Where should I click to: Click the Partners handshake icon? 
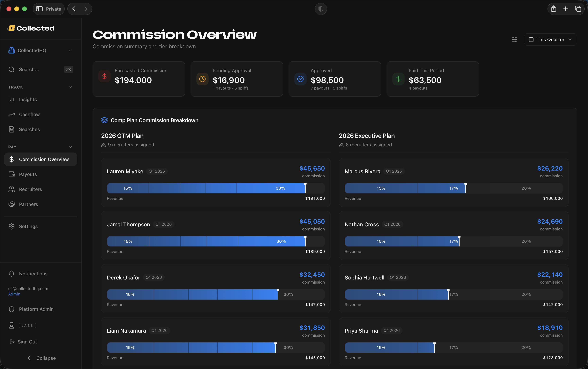(11, 204)
